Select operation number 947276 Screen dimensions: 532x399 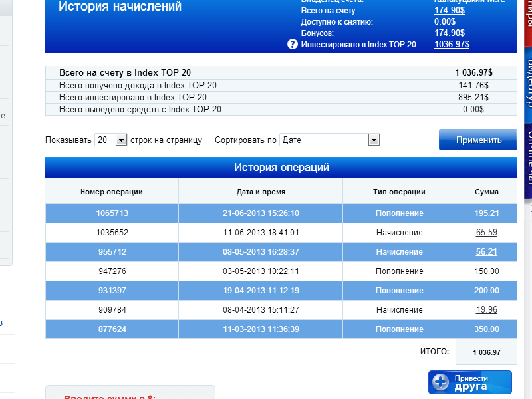pos(112,271)
